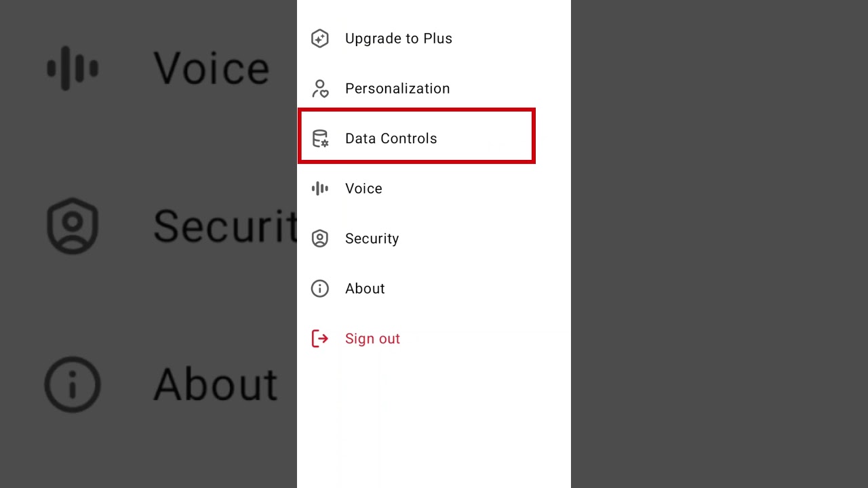Image resolution: width=868 pixels, height=488 pixels.
Task: Open the Personalization settings
Action: (x=397, y=89)
